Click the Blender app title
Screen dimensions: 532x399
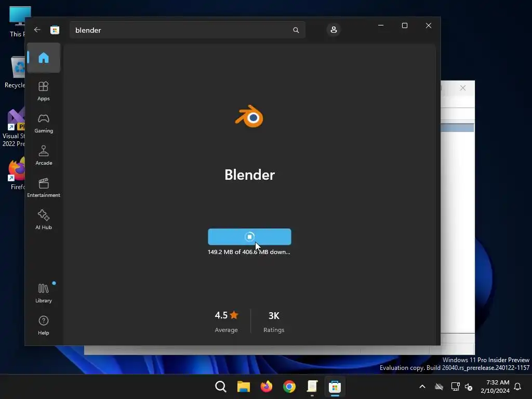coord(249,175)
